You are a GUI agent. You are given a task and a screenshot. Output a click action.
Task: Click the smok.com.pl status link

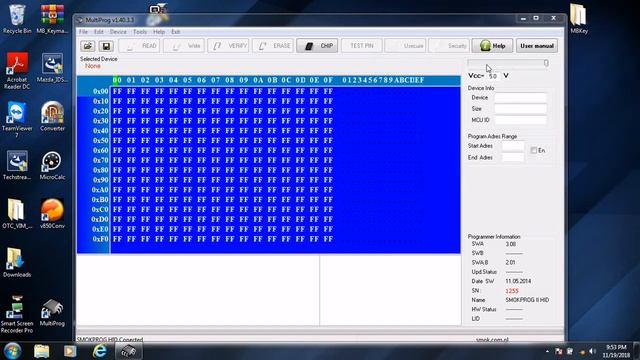pos(492,340)
